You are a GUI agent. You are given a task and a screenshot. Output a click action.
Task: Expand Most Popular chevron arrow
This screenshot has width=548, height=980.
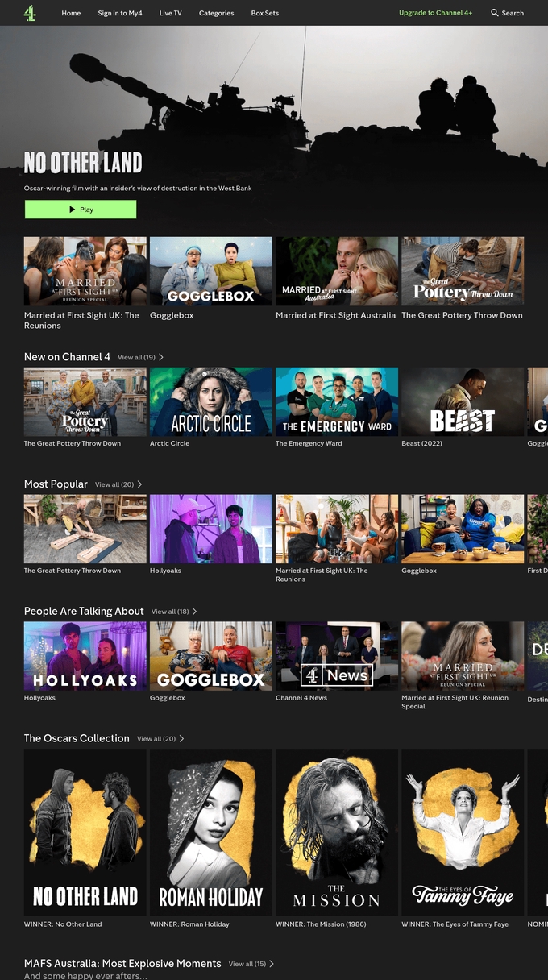click(x=139, y=484)
